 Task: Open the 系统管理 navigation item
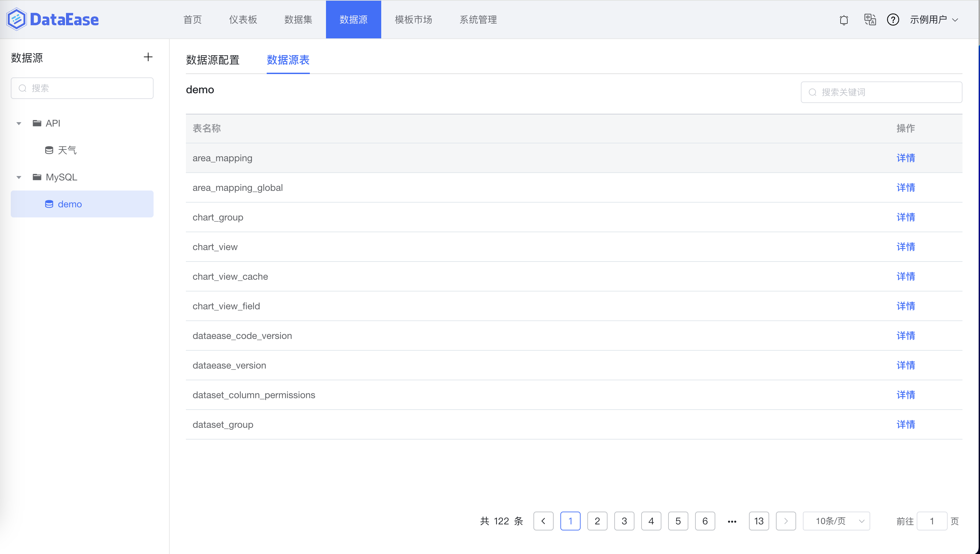coord(478,20)
